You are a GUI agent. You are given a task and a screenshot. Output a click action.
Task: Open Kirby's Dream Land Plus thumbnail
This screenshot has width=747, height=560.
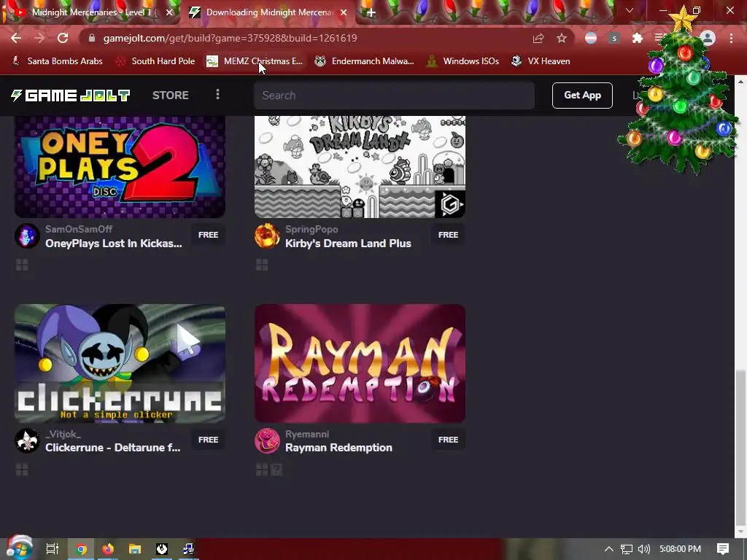click(360, 167)
